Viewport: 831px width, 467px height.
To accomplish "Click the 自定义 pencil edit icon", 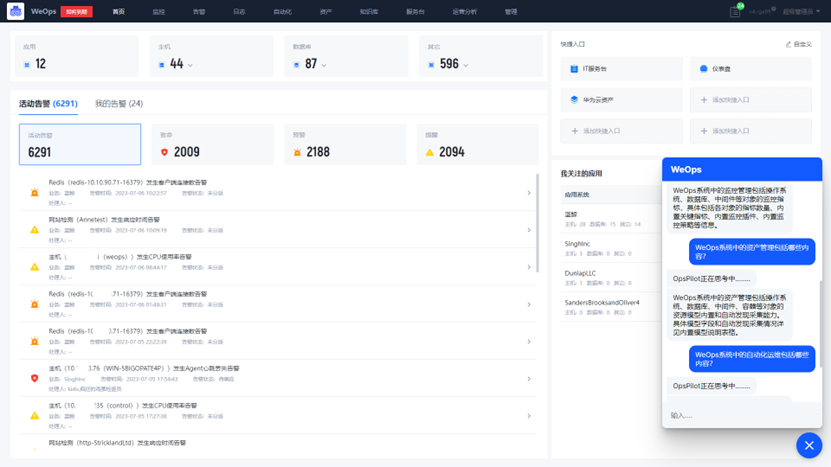I will click(x=788, y=45).
